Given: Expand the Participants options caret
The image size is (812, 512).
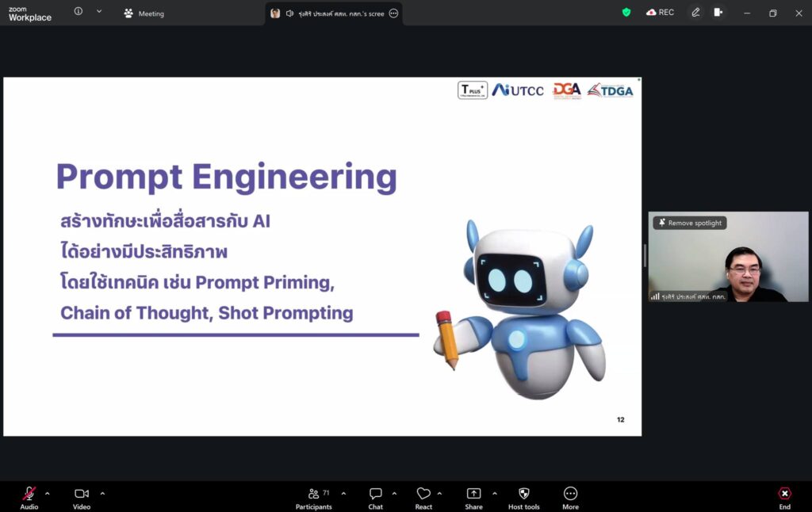Looking at the screenshot, I should tap(343, 494).
